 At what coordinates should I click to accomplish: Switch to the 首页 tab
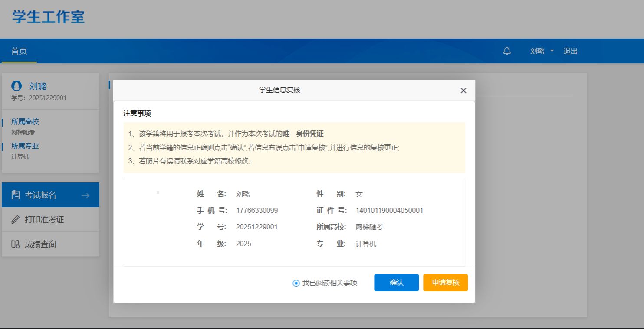(19, 51)
